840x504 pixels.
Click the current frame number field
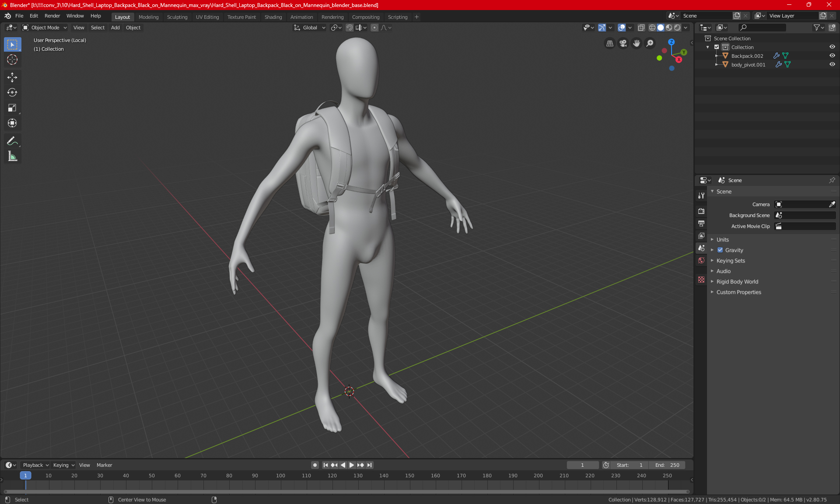coord(582,465)
